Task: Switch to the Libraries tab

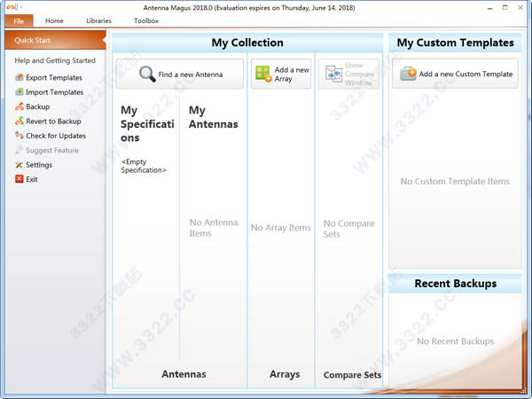Action: (x=98, y=20)
